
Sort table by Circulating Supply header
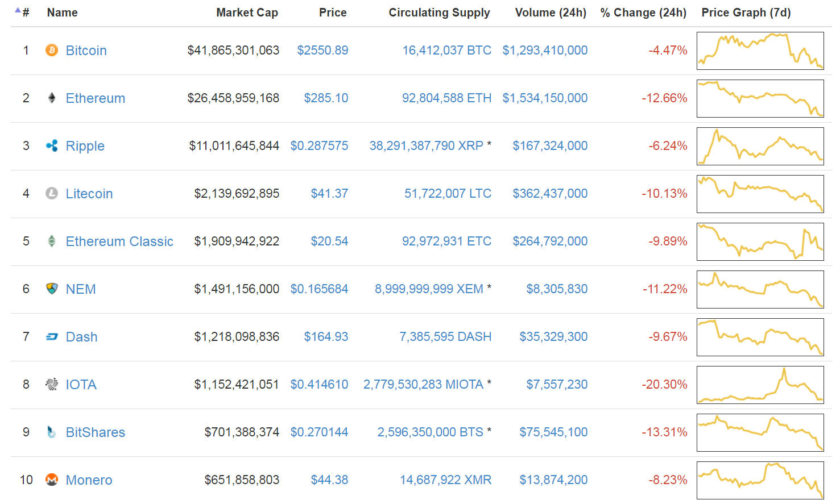pos(439,13)
